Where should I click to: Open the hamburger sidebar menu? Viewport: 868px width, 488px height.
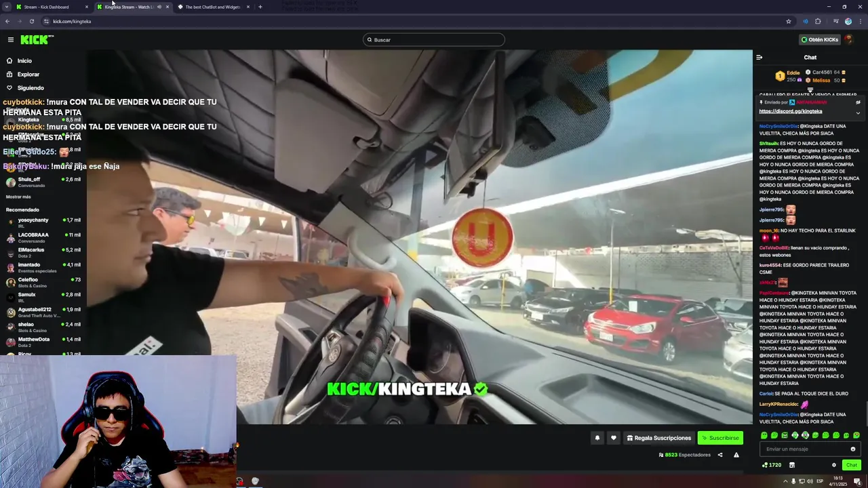coord(10,40)
